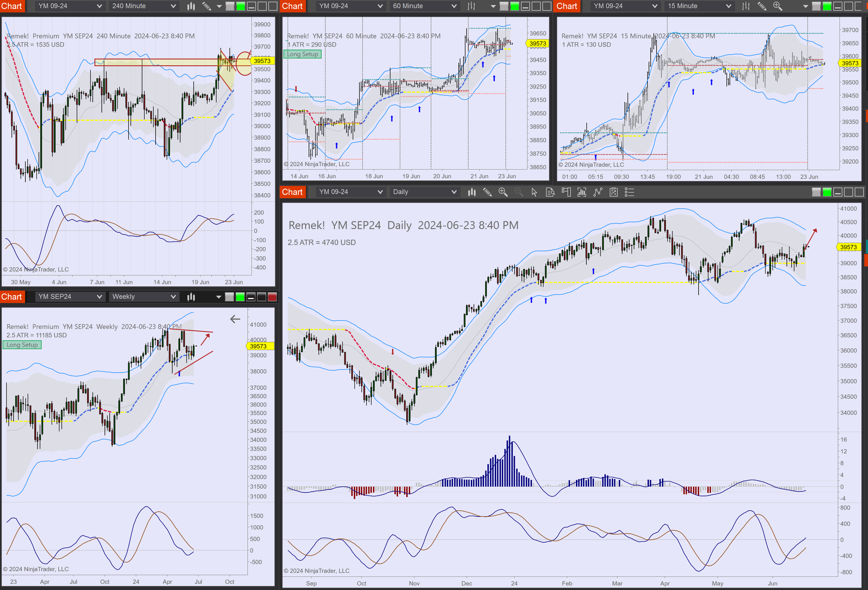Open the candlestick bar-type picker on the Daily chart

(472, 192)
